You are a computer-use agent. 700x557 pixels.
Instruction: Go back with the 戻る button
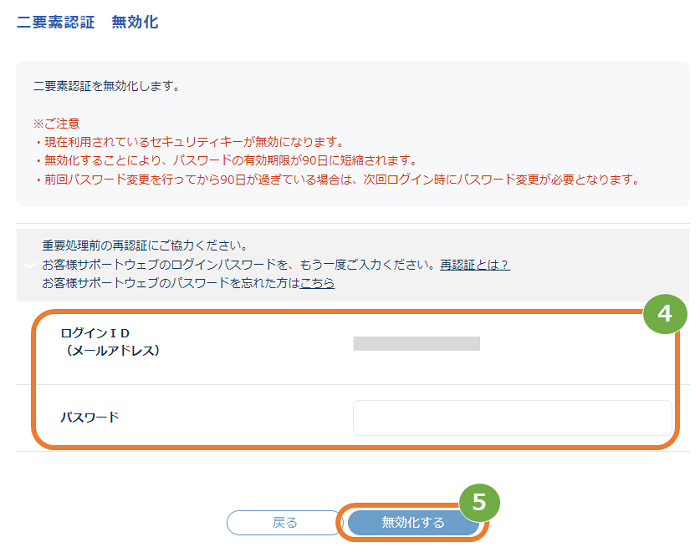click(284, 522)
